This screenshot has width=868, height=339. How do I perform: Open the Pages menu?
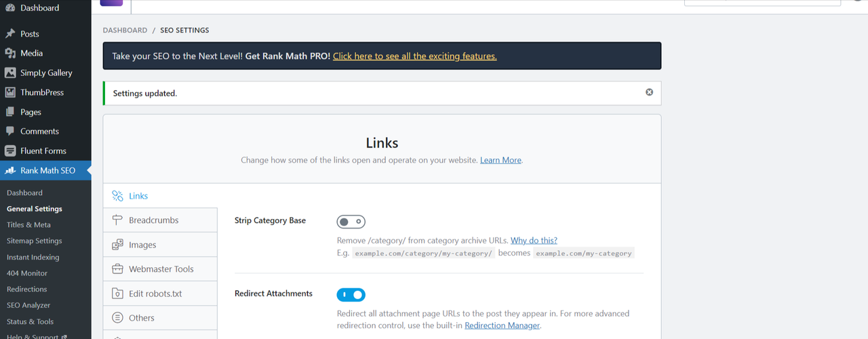45,112
